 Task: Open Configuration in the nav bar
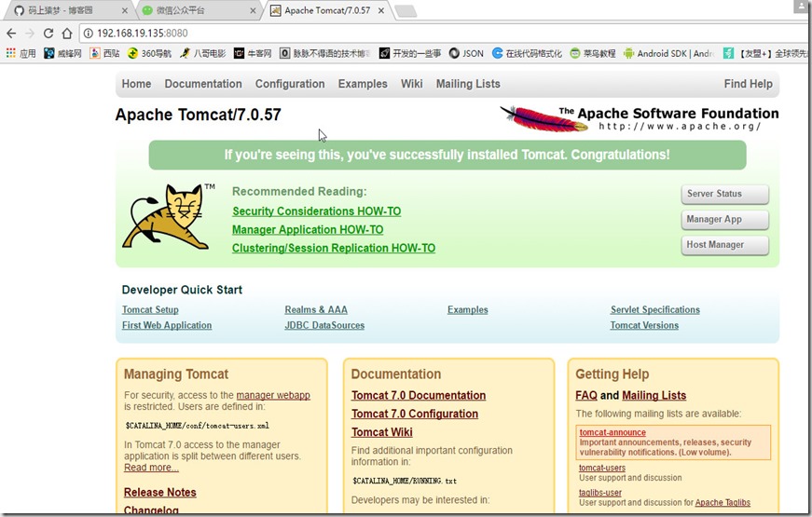coord(290,84)
